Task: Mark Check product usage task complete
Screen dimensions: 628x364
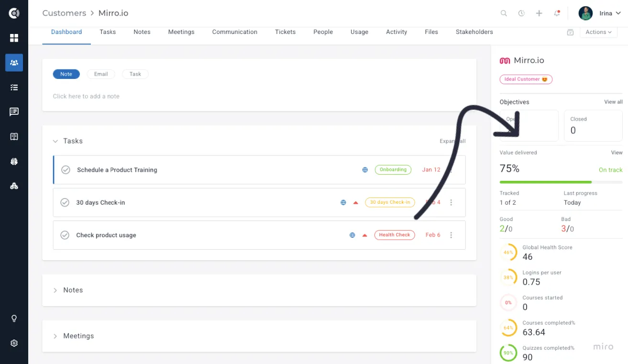Action: tap(65, 235)
